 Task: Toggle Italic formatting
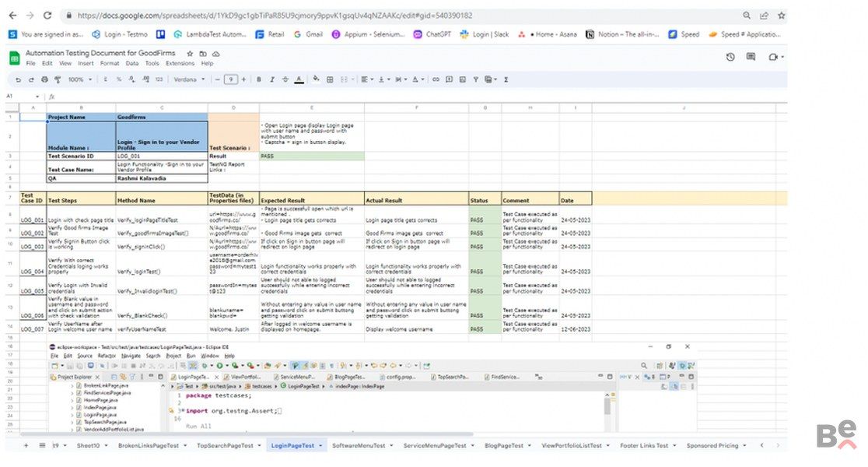tap(271, 79)
